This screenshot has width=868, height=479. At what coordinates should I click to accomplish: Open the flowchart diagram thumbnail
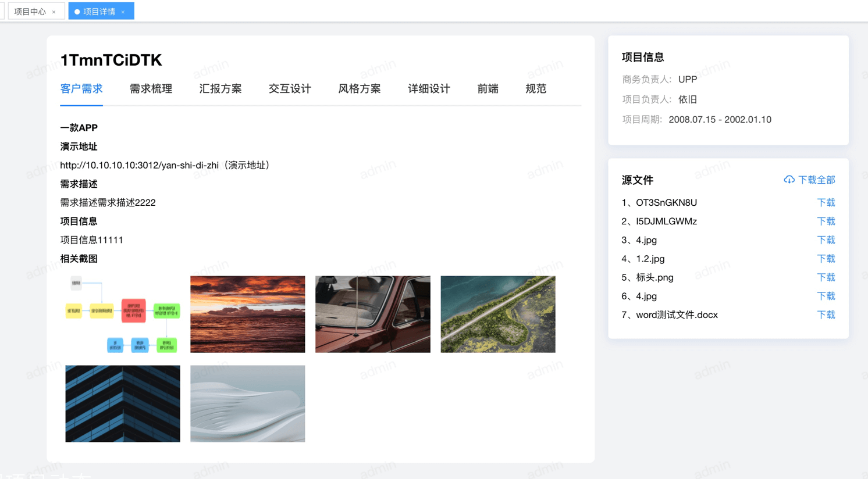(x=123, y=314)
